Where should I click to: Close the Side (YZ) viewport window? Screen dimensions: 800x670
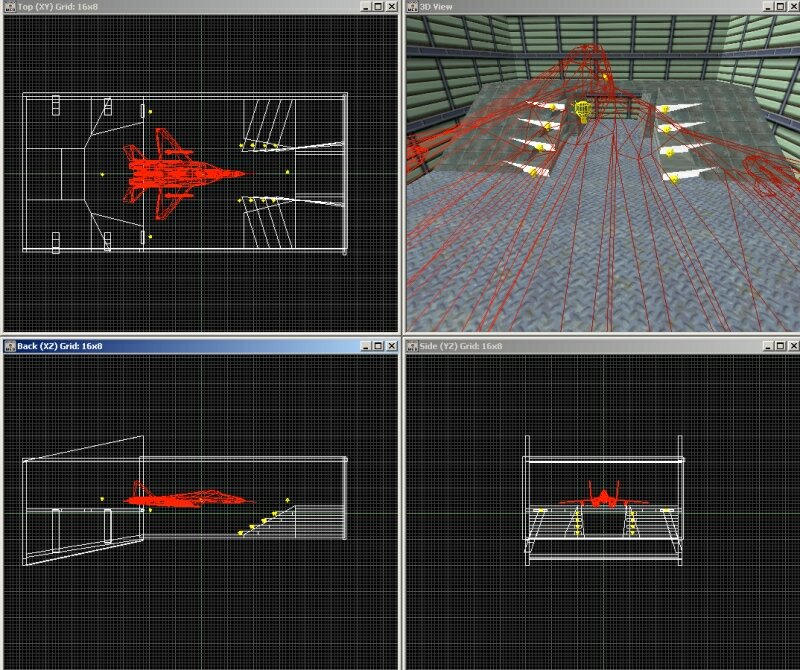[791, 346]
